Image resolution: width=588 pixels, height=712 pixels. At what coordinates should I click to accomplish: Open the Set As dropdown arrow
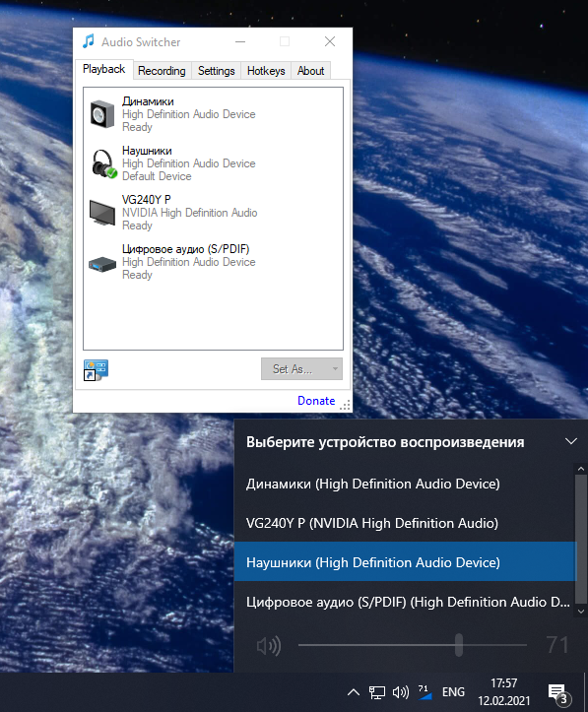pos(335,368)
